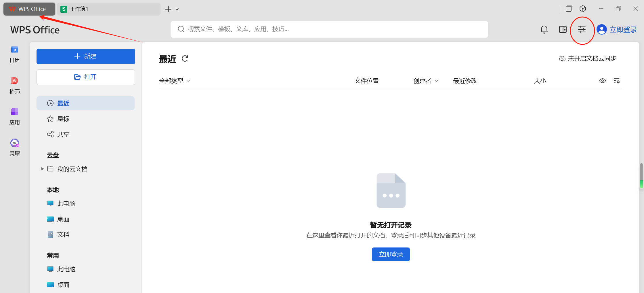
Task: Click the 文件位置 column header
Action: coord(367,81)
